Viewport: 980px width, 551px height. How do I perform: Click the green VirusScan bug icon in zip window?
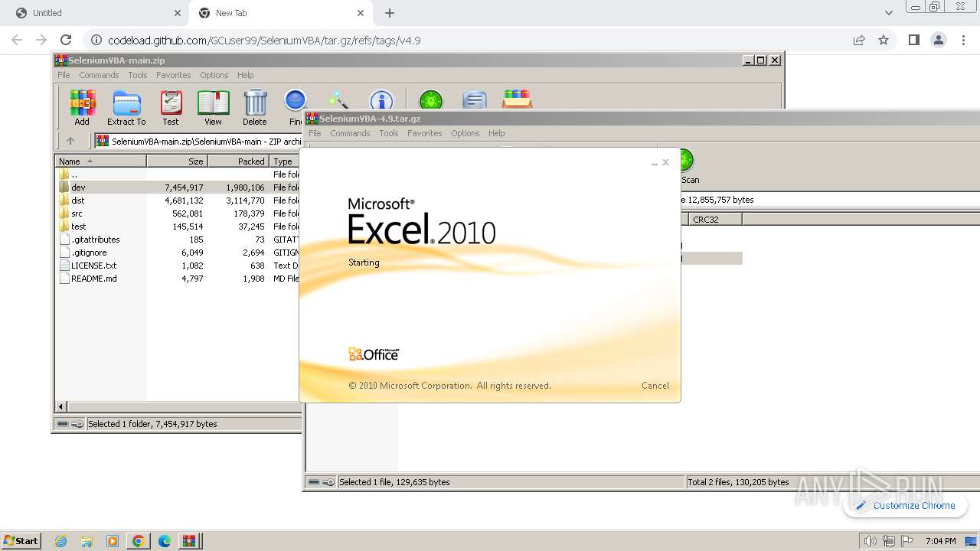431,100
